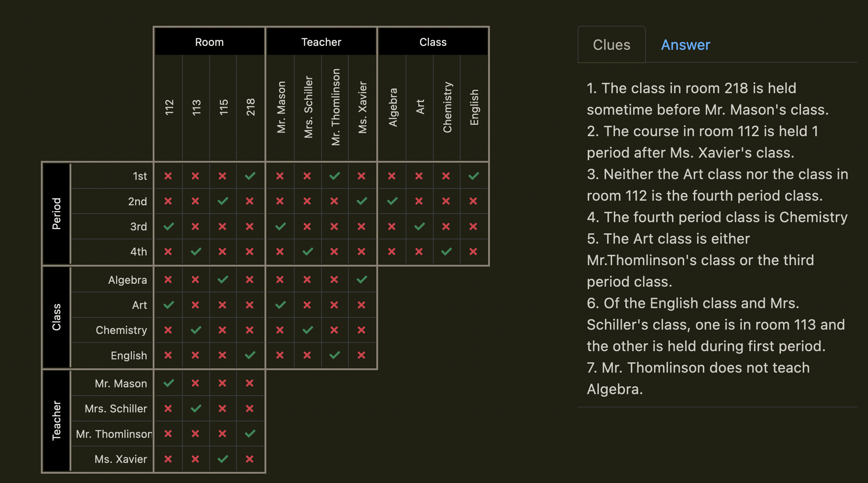868x483 pixels.
Task: Toggle the cell at Mrs. Schiller row room 113
Action: [x=196, y=408]
